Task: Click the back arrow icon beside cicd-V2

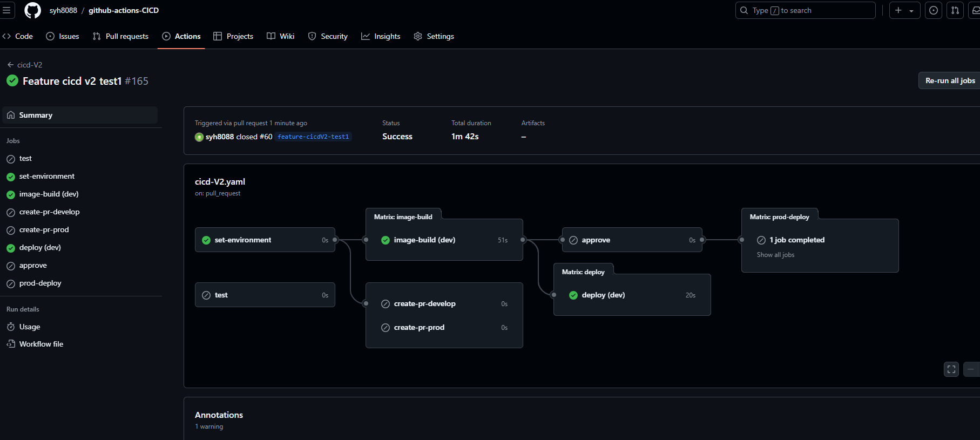Action: (10, 65)
